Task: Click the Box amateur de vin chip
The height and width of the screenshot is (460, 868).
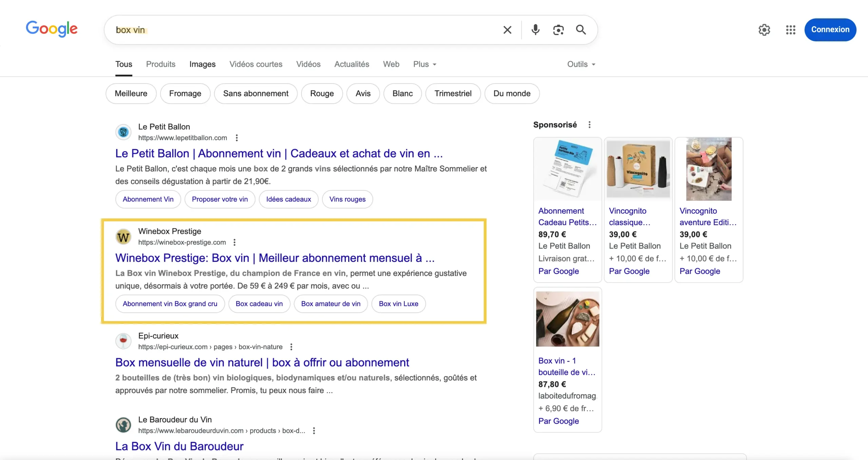Action: point(331,304)
